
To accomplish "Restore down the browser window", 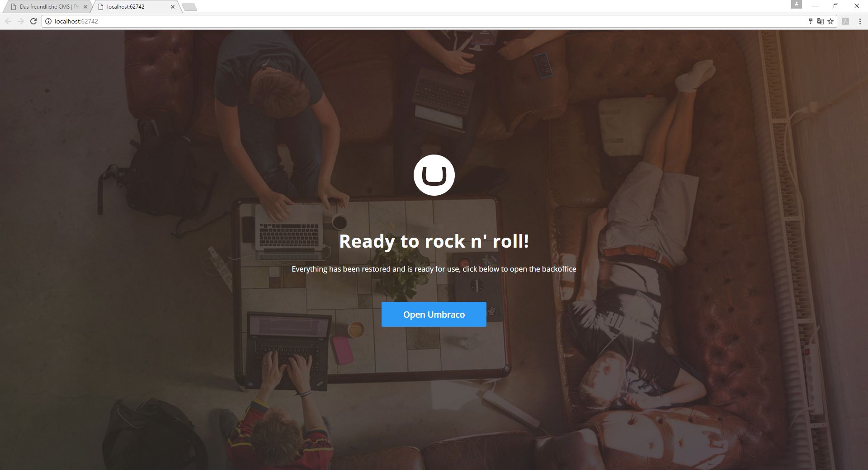I will (836, 6).
